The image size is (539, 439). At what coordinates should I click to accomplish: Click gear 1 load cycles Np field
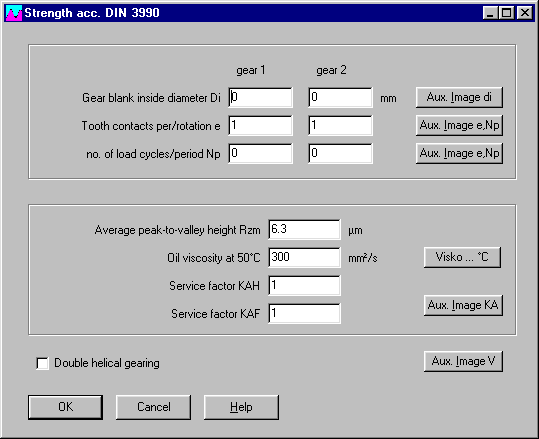(261, 153)
